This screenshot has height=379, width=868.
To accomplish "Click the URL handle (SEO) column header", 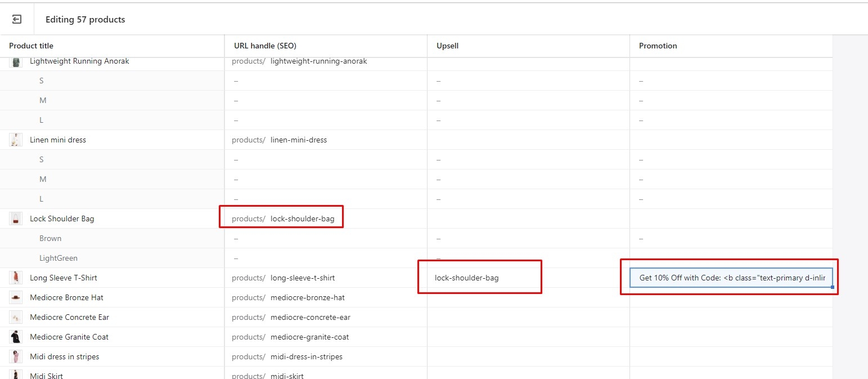I will [x=265, y=46].
